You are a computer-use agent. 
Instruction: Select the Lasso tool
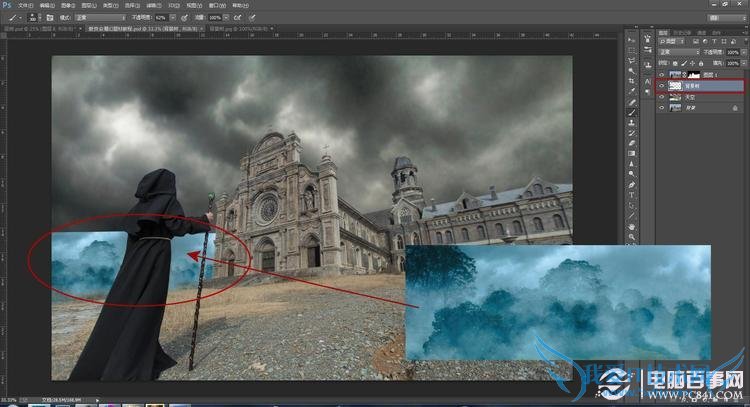[632, 60]
